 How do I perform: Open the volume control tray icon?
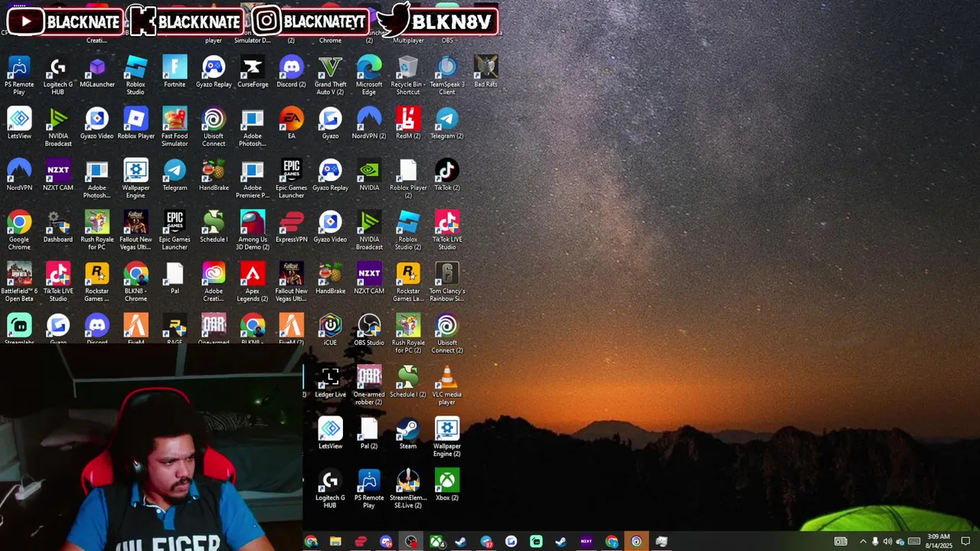click(887, 542)
